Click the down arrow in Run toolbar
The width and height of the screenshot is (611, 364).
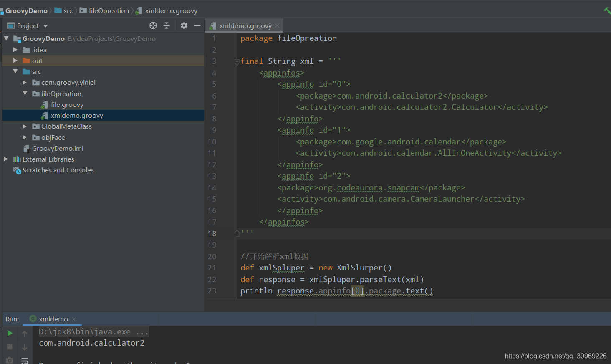(x=25, y=346)
